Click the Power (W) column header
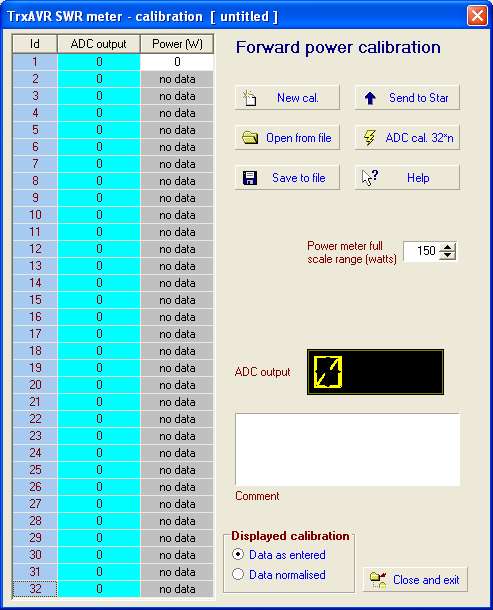Screen dimensions: 493x610 (177, 44)
